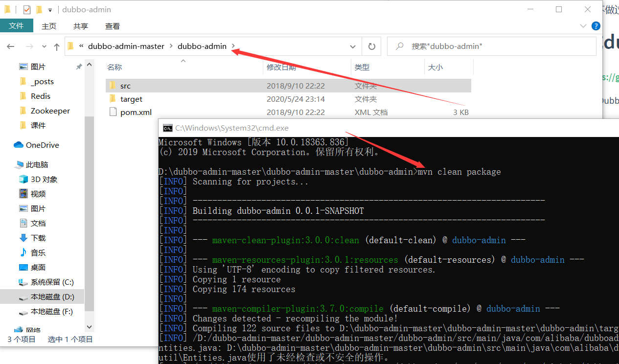The image size is (619, 364).
Task: Click the 视频 film icon
Action: 23,194
